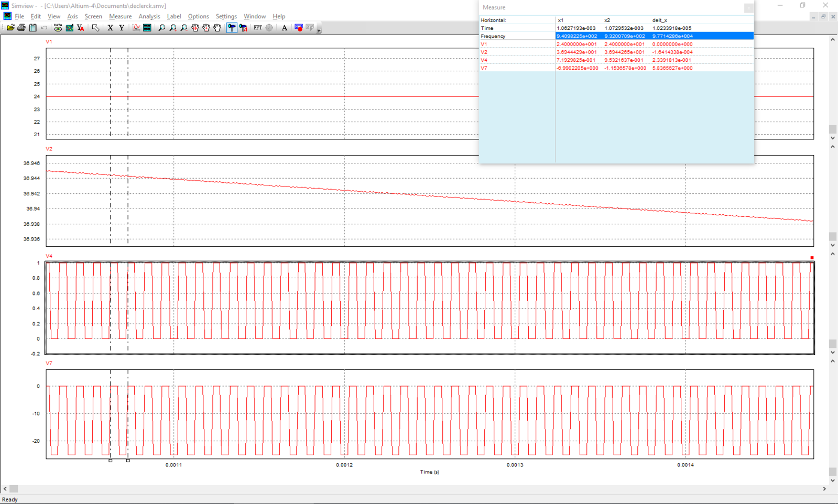The image size is (838, 504).
Task: Select the V2 row in Measure table
Action: (x=484, y=52)
